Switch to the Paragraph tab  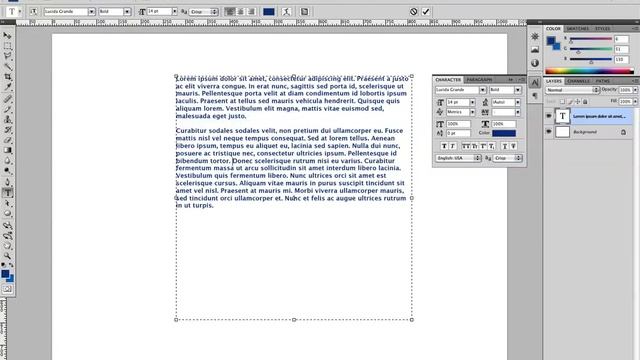click(479, 80)
